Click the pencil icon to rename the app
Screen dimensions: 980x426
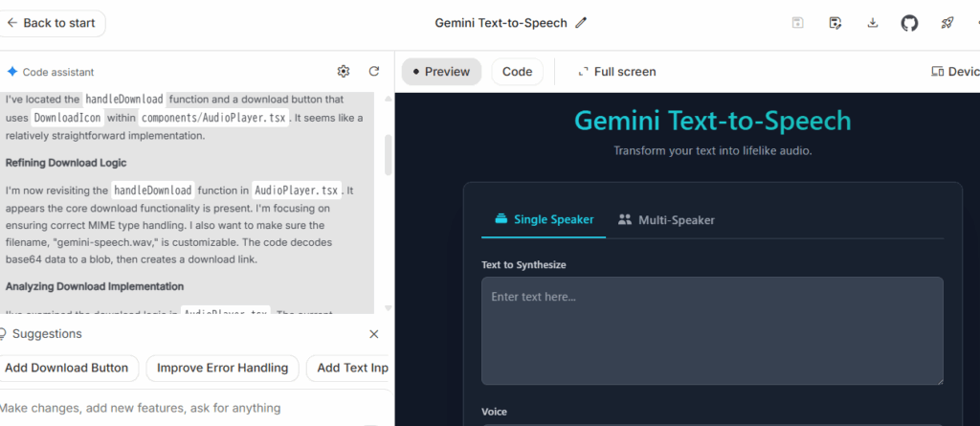pos(581,23)
